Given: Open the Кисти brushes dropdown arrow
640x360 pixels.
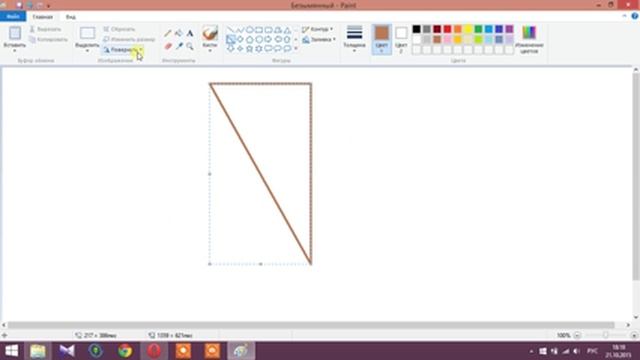Looking at the screenshot, I should (x=210, y=51).
